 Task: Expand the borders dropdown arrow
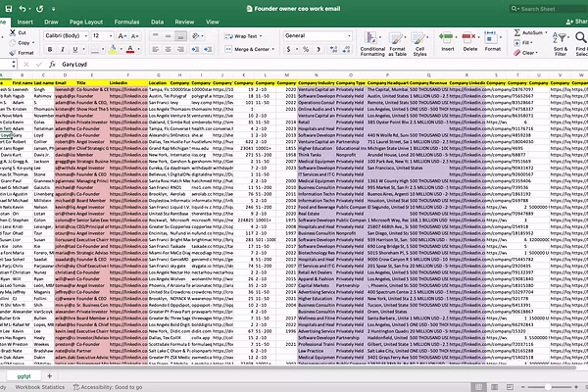click(x=103, y=49)
